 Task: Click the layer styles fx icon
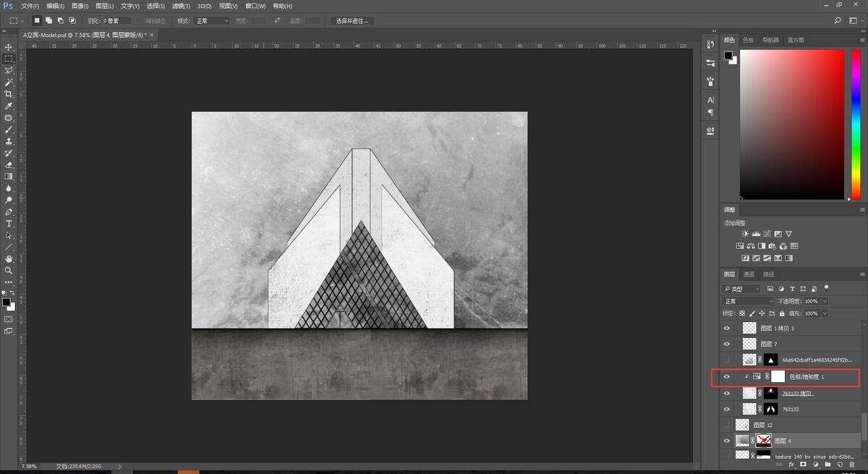coord(791,465)
